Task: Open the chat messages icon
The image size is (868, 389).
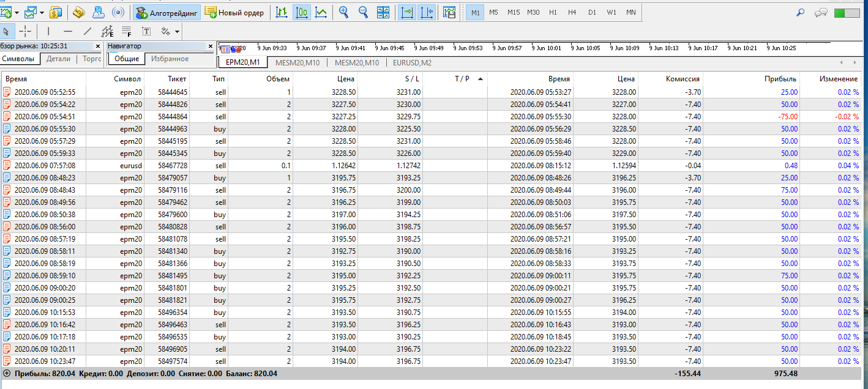Action: (x=821, y=12)
